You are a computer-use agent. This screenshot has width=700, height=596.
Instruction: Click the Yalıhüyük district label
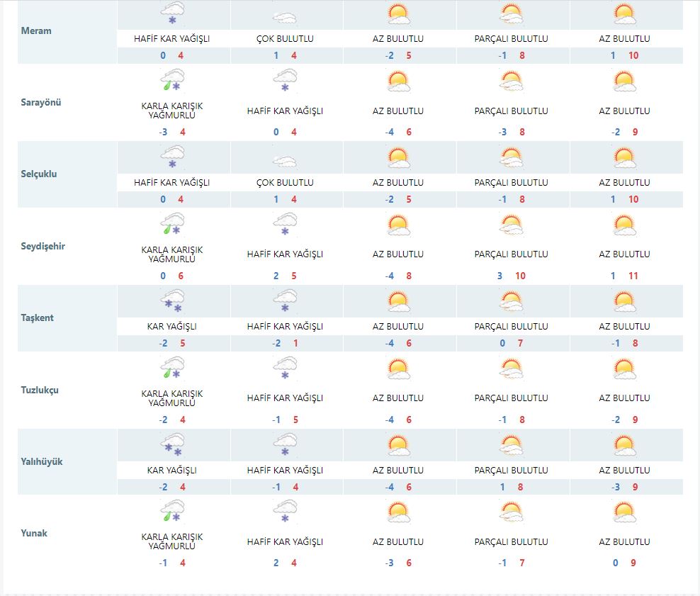[x=40, y=461]
